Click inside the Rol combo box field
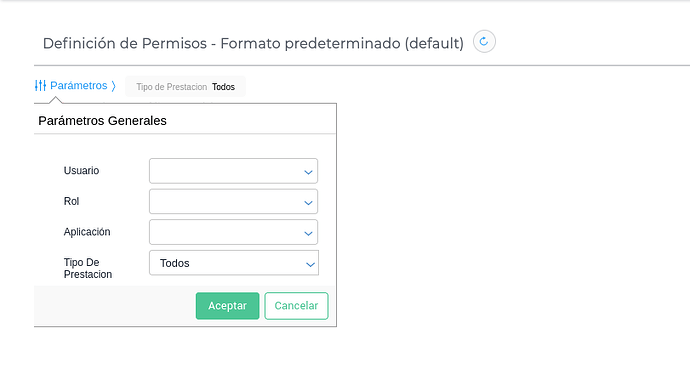Image resolution: width=690 pixels, height=385 pixels. pos(233,202)
